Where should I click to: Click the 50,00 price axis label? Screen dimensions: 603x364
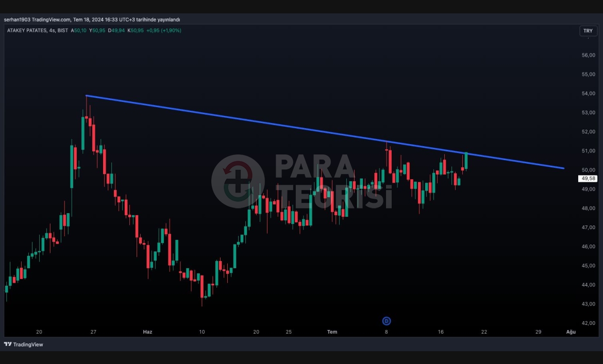pyautogui.click(x=589, y=170)
